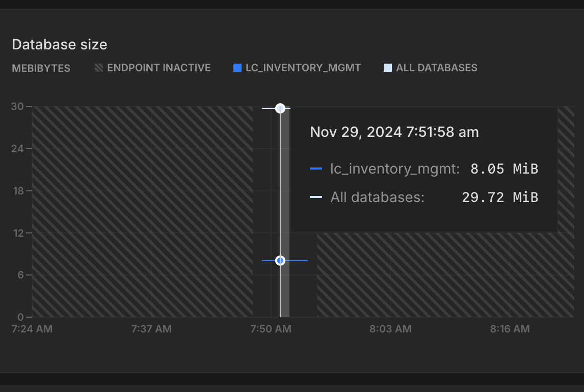Toggle the ALL DATABASES legend label
584x392 pixels.
pyautogui.click(x=437, y=68)
